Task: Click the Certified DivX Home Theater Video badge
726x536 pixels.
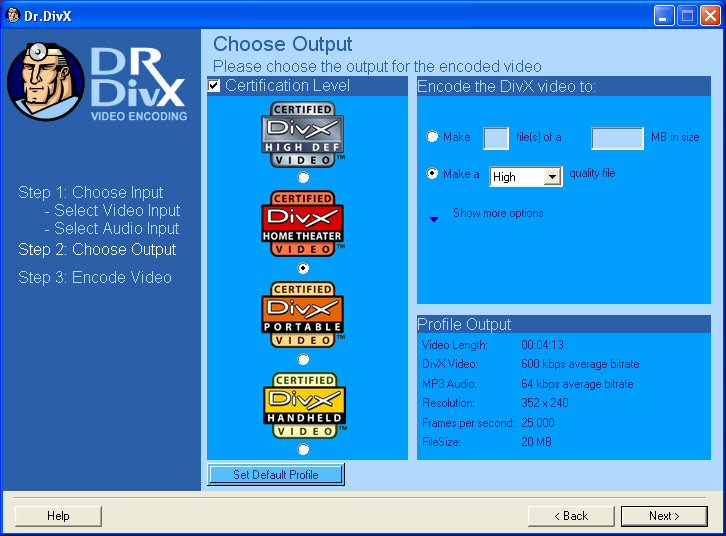Action: 303,223
